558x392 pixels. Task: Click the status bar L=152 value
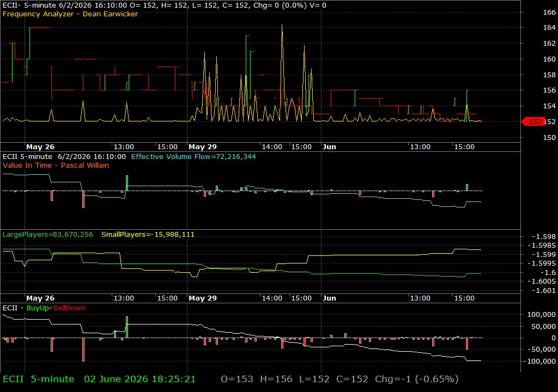pyautogui.click(x=314, y=379)
